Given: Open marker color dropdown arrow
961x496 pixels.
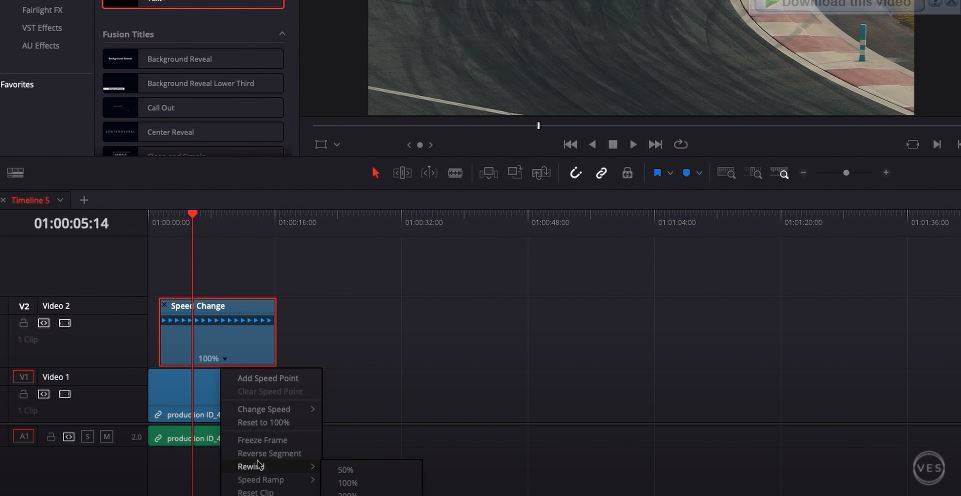Looking at the screenshot, I should click(x=699, y=174).
